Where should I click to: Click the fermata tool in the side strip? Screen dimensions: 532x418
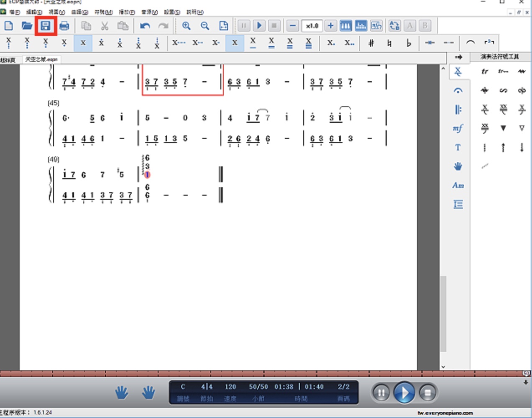click(x=458, y=91)
